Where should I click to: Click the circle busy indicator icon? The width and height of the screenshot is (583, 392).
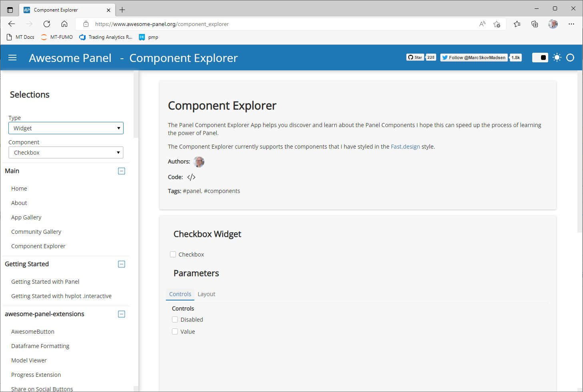(x=571, y=57)
